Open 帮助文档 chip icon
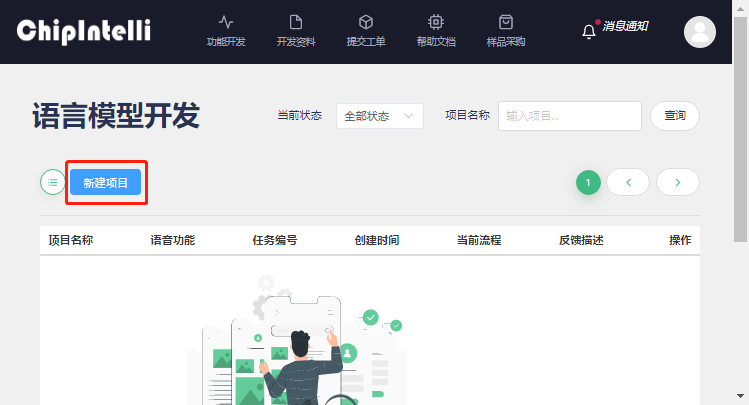 coord(435,22)
